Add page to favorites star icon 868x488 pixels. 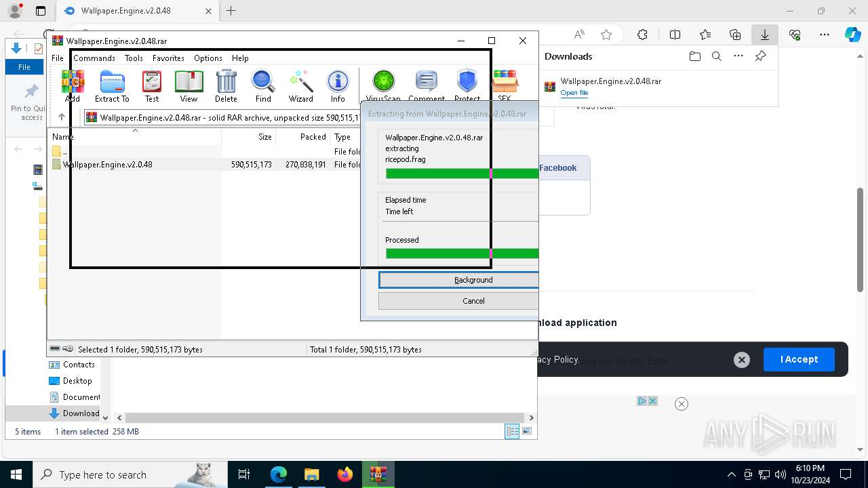pos(606,35)
